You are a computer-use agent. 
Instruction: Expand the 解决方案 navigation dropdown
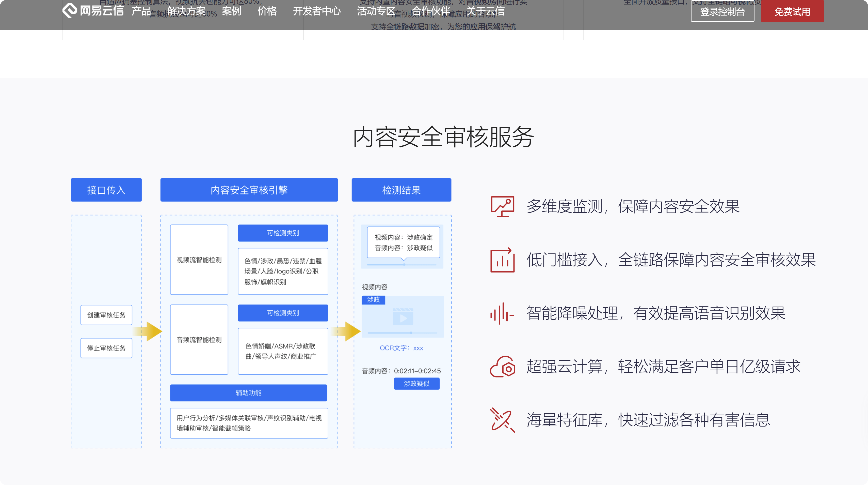187,11
